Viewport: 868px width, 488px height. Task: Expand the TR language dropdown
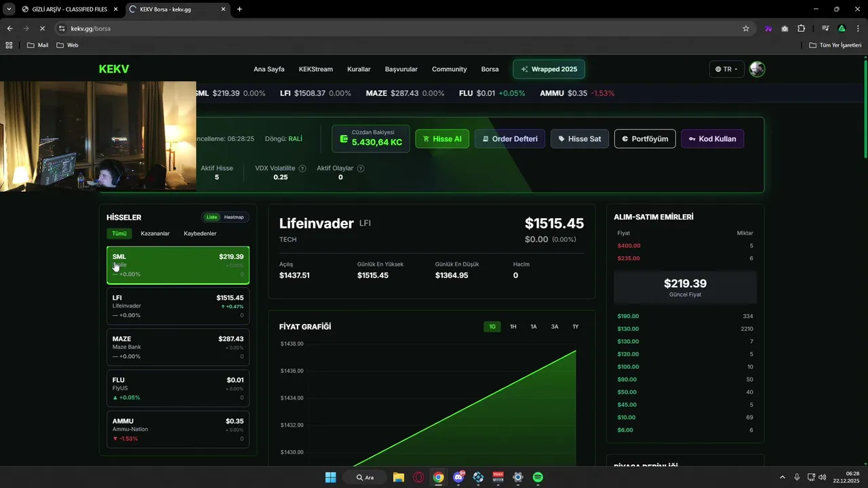click(727, 69)
